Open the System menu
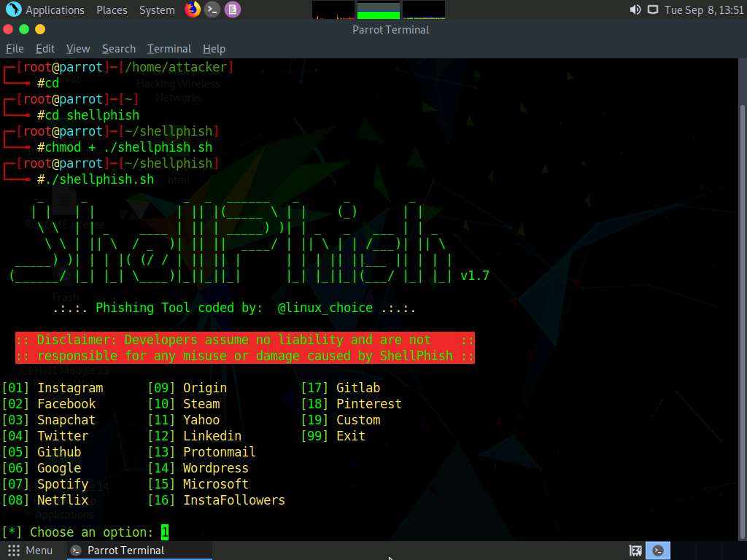This screenshot has height=560, width=747. (157, 10)
